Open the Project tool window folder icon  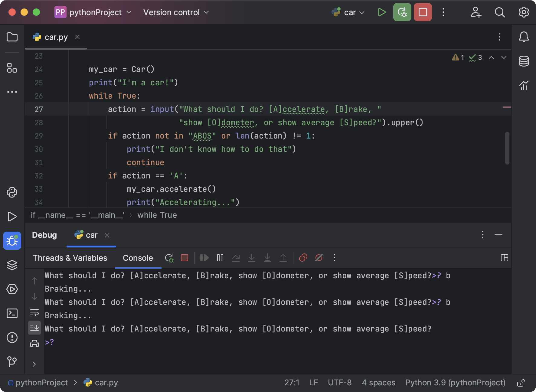click(x=12, y=37)
